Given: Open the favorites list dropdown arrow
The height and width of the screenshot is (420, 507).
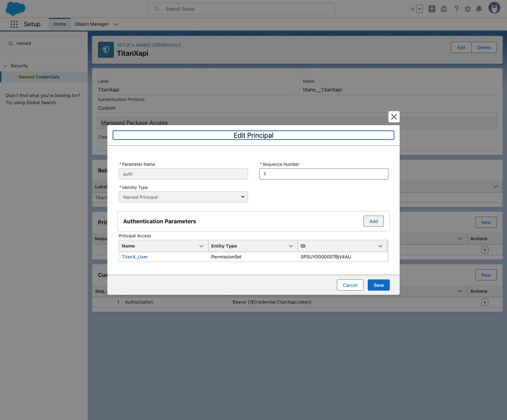Looking at the screenshot, I should pyautogui.click(x=420, y=9).
